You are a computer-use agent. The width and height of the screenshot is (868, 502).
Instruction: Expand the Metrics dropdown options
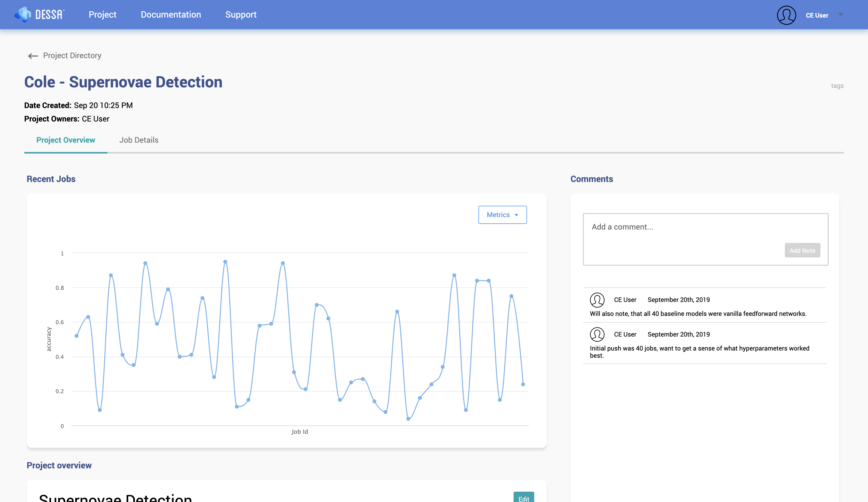[x=502, y=215]
